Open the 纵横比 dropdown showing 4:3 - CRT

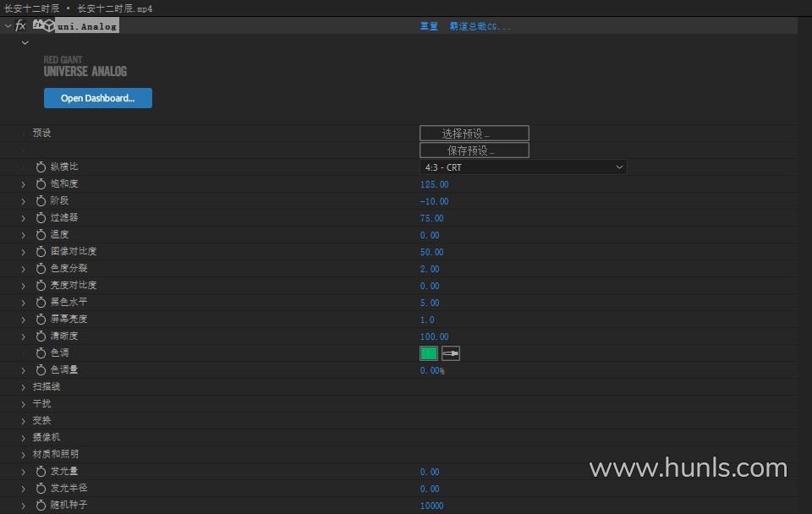[x=523, y=167]
